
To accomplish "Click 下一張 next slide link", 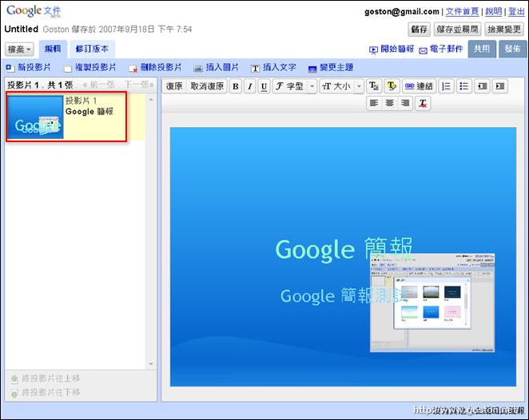I will tap(139, 85).
